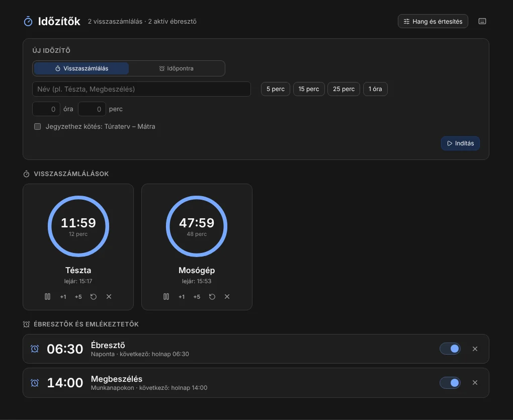Start the timer with Indítás
The image size is (513, 420).
[x=460, y=143]
